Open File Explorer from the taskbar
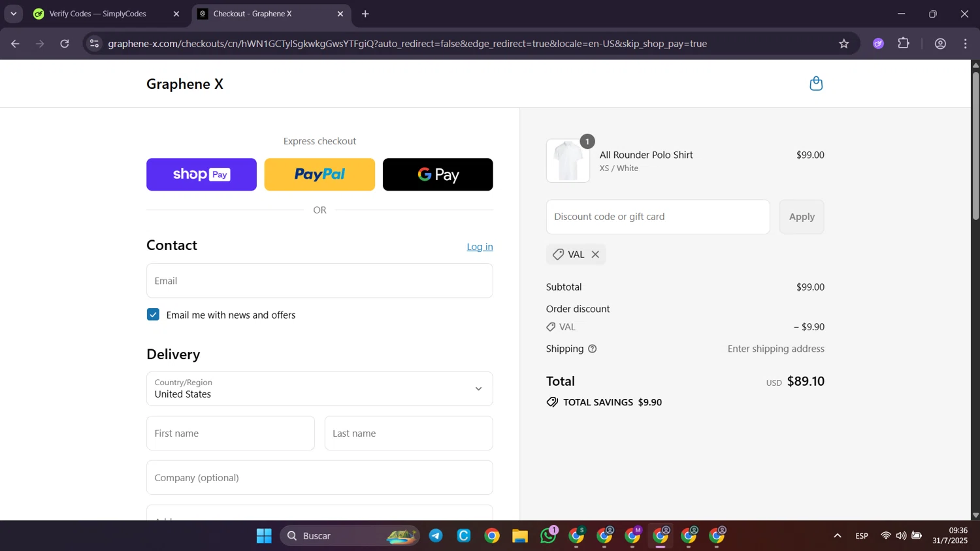Image resolution: width=980 pixels, height=551 pixels. coord(520,536)
